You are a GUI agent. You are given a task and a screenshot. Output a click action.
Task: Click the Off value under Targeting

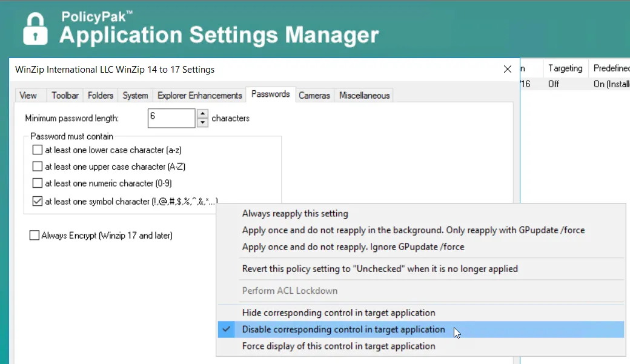(553, 84)
